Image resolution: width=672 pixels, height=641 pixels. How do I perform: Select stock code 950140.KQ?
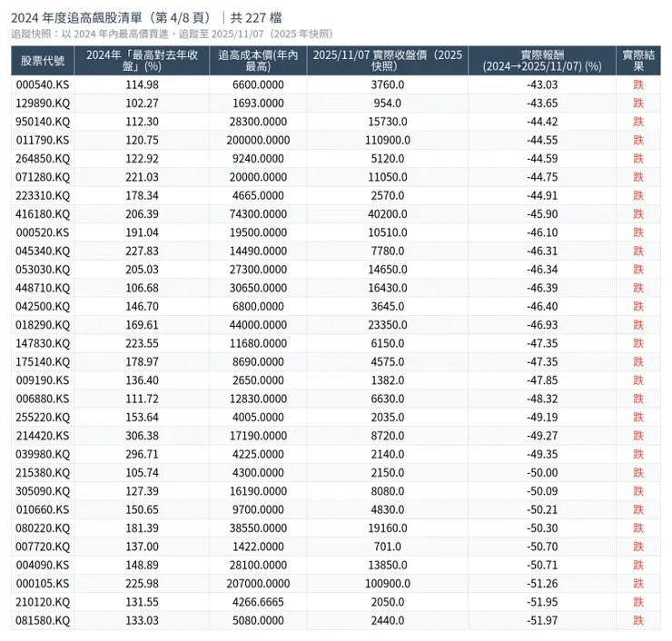(43, 122)
